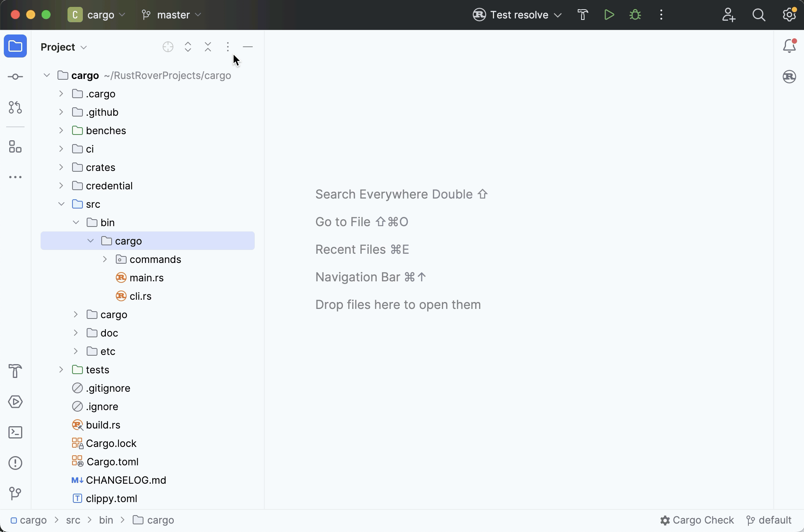This screenshot has width=804, height=532.
Task: Open Search Everywhere with the magnifier
Action: click(759, 15)
